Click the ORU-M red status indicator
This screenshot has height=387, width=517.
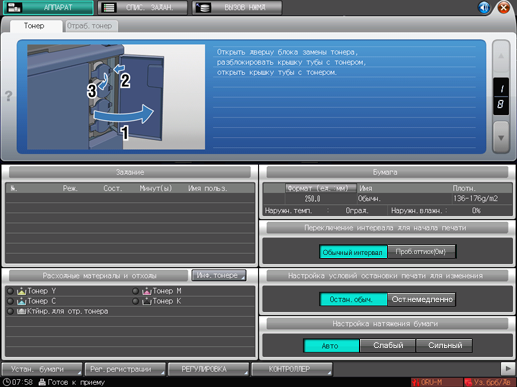[x=437, y=382]
